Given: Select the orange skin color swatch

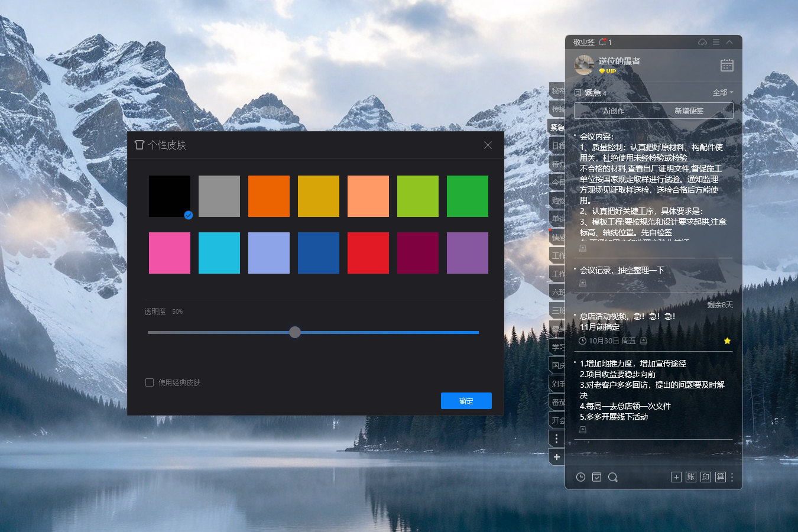Looking at the screenshot, I should pyautogui.click(x=269, y=196).
